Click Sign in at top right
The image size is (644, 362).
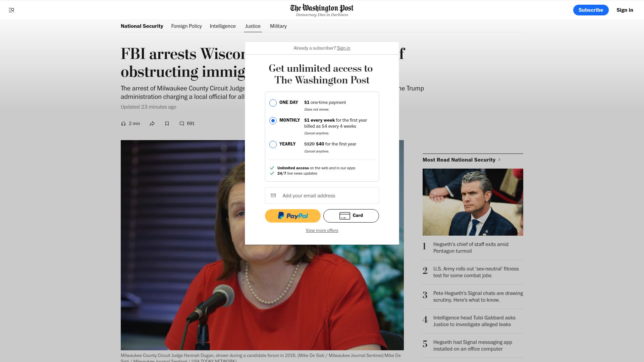pyautogui.click(x=625, y=10)
